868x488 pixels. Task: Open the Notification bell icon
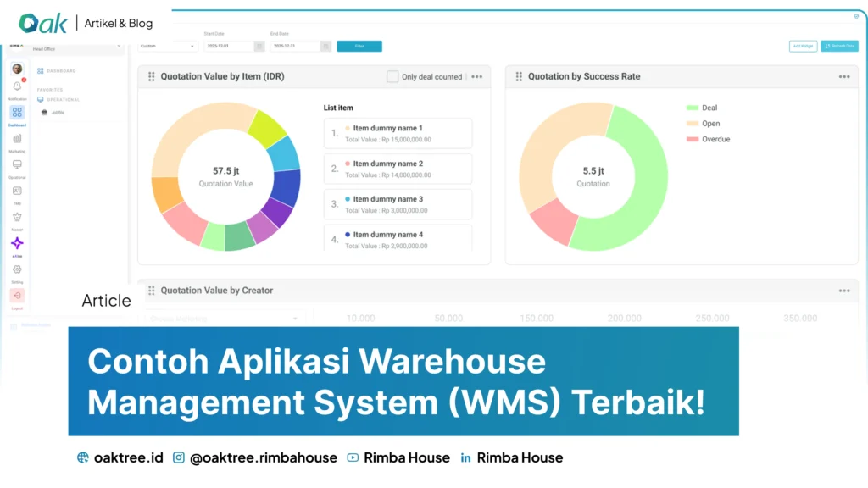(x=17, y=86)
